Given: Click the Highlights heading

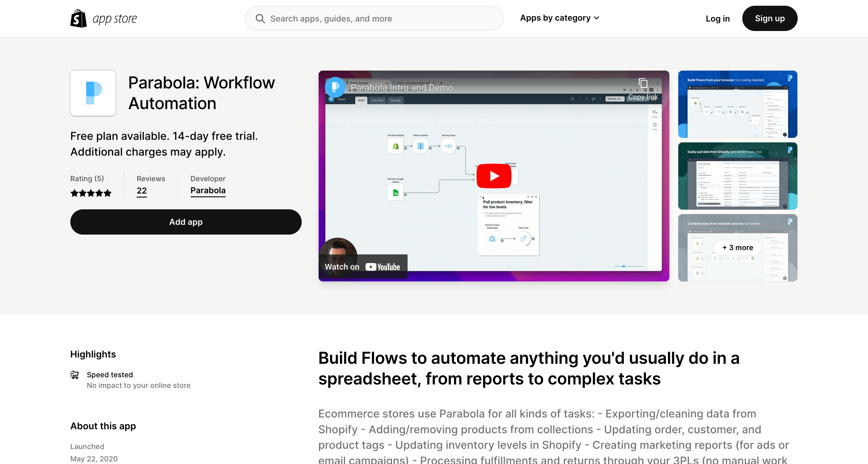Looking at the screenshot, I should (93, 354).
